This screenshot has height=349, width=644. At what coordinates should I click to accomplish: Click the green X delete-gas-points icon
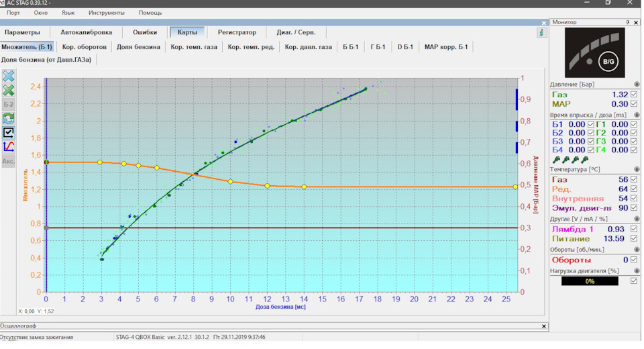(9, 90)
